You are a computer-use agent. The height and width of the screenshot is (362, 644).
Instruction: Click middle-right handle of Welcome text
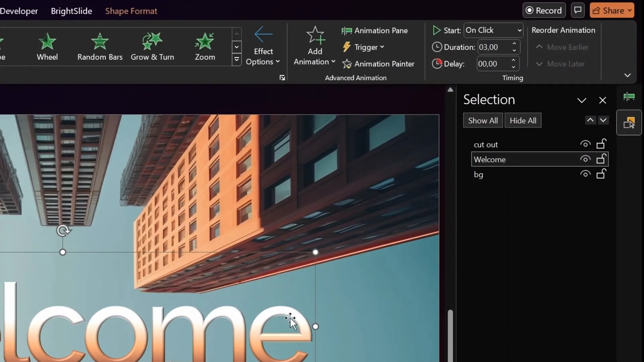click(315, 326)
